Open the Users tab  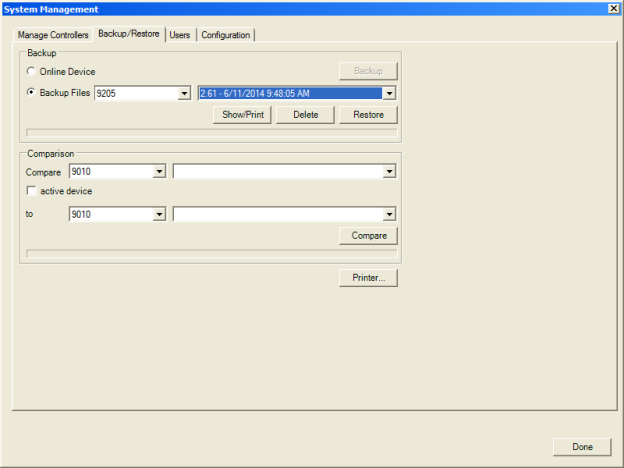click(180, 35)
